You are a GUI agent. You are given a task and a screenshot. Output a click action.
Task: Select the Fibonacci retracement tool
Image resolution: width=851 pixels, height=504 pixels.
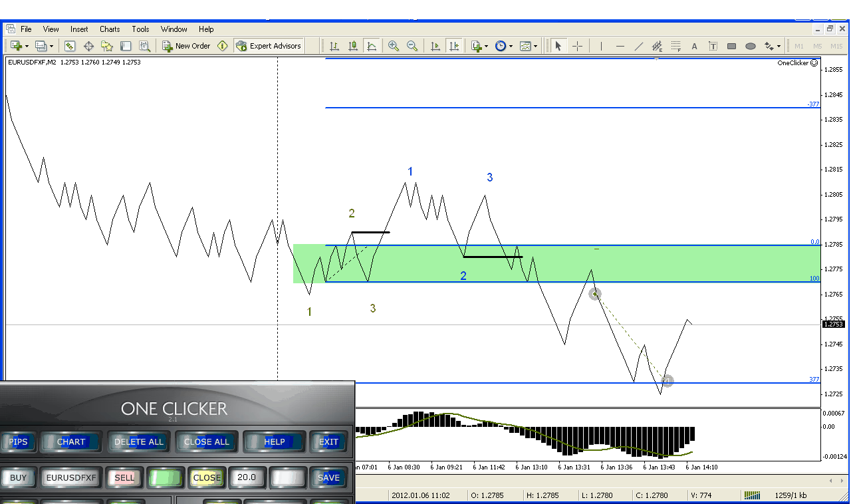point(676,46)
